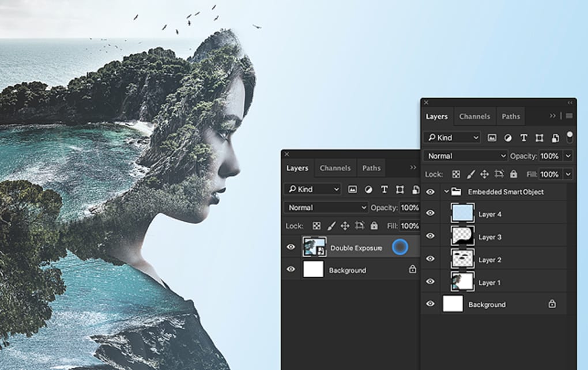Select the smart objects filter icon

point(555,137)
